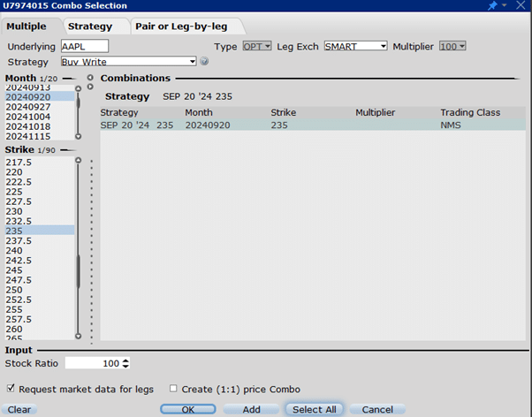Click Month list scroll down arrow
Viewport: 532px width, 417px height.
click(79, 136)
